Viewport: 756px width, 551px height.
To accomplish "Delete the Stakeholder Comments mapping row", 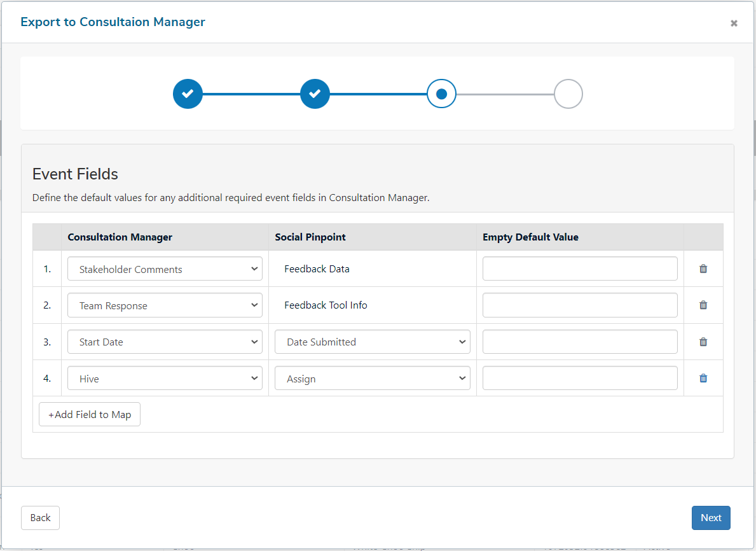I will click(703, 269).
